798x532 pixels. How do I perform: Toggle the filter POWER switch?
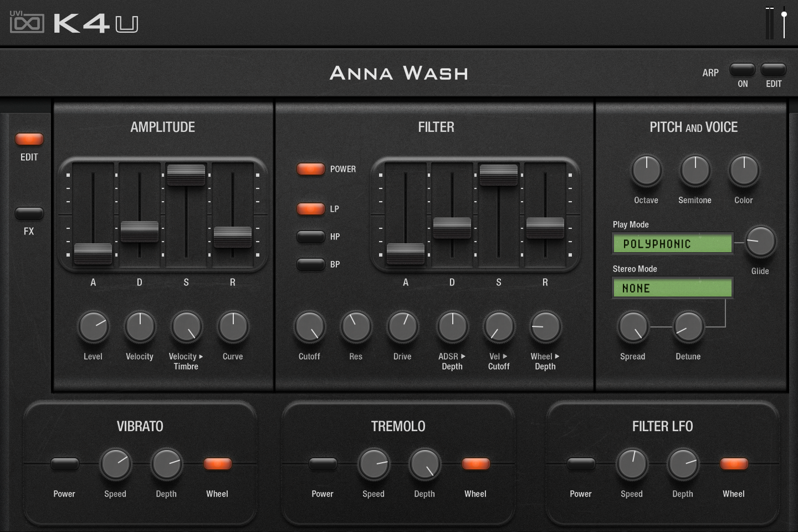point(310,169)
